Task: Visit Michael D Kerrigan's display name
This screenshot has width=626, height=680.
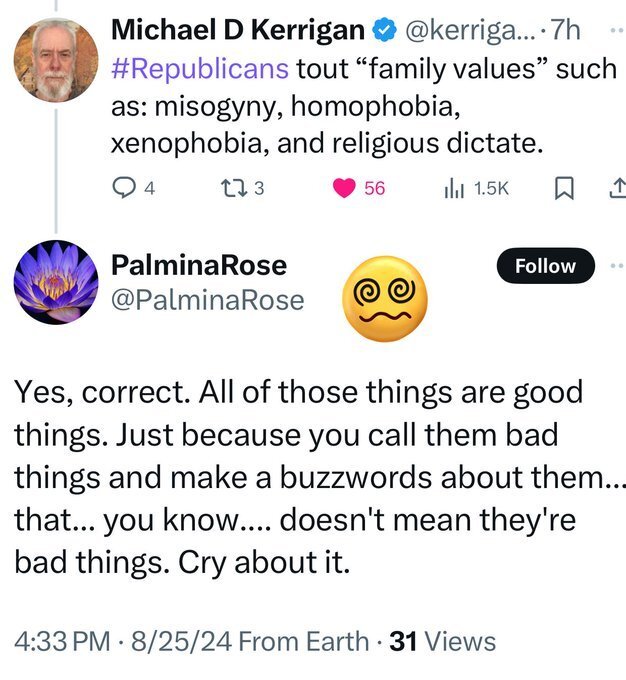Action: click(x=237, y=31)
